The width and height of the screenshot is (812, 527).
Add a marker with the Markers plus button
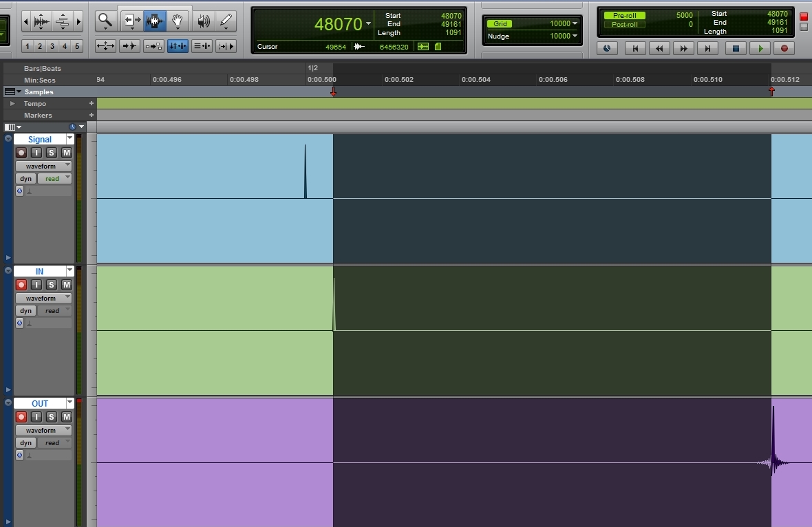coord(91,116)
